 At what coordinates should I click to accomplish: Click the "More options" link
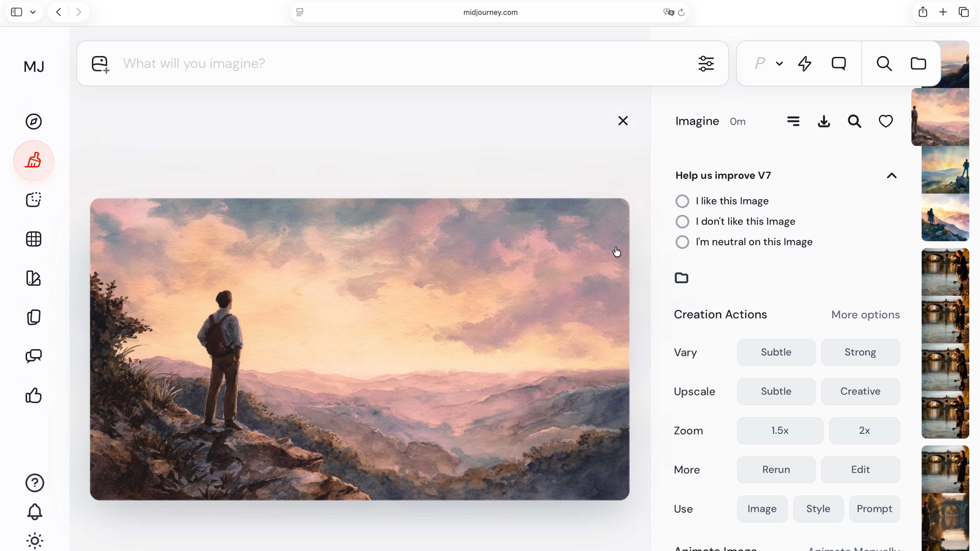click(x=865, y=315)
